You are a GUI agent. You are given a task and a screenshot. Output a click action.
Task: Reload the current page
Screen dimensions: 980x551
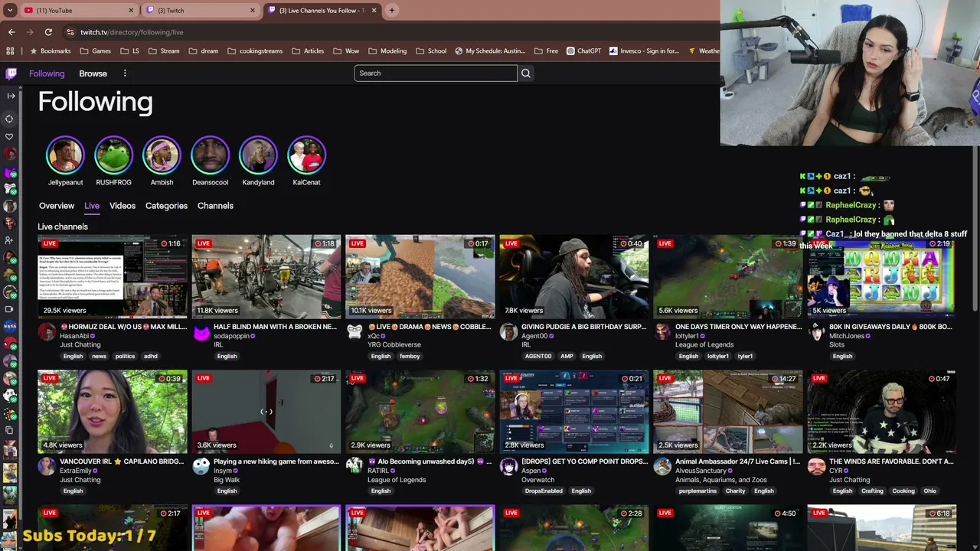pyautogui.click(x=48, y=32)
